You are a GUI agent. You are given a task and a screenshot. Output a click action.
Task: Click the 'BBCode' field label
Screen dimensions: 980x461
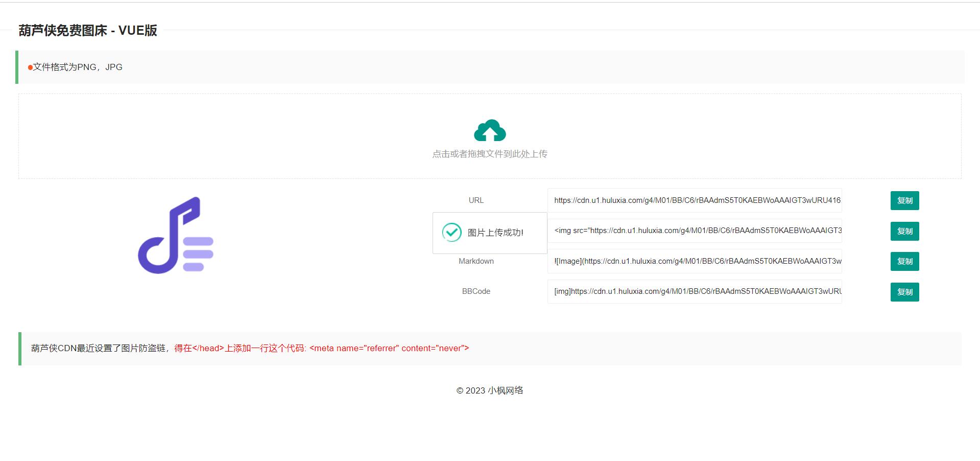tap(476, 291)
